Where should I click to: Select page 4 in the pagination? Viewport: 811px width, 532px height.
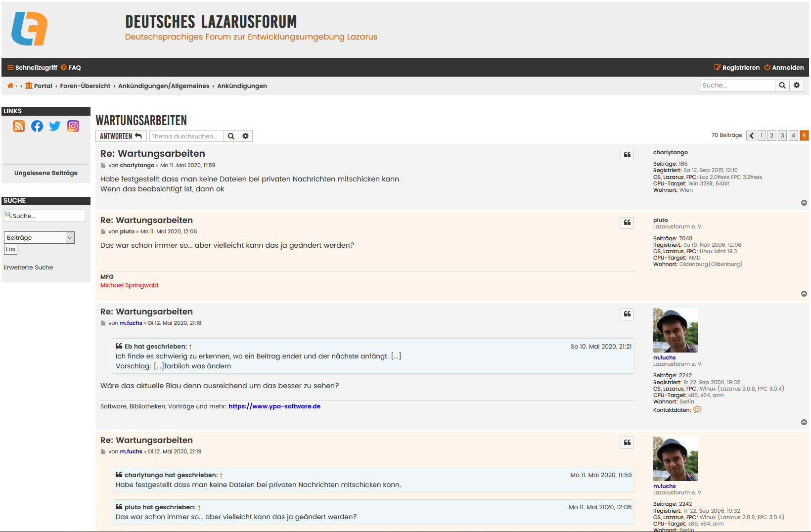click(793, 135)
